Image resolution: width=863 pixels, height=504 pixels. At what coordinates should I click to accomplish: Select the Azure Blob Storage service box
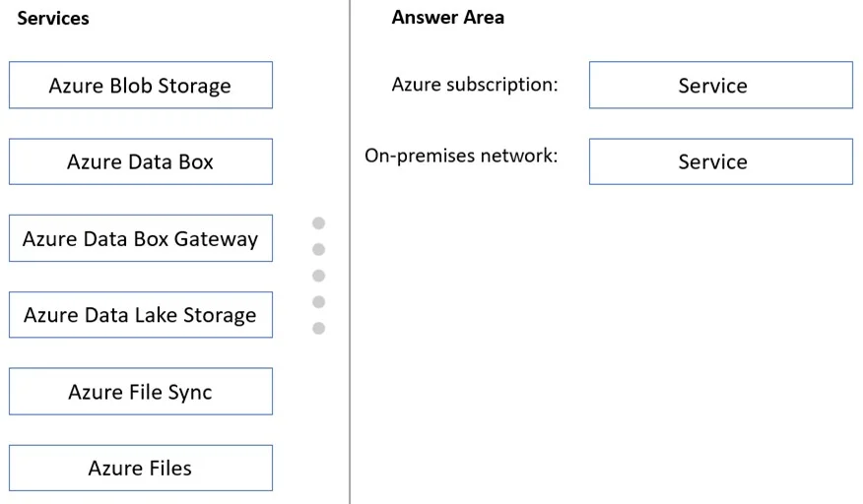click(141, 85)
